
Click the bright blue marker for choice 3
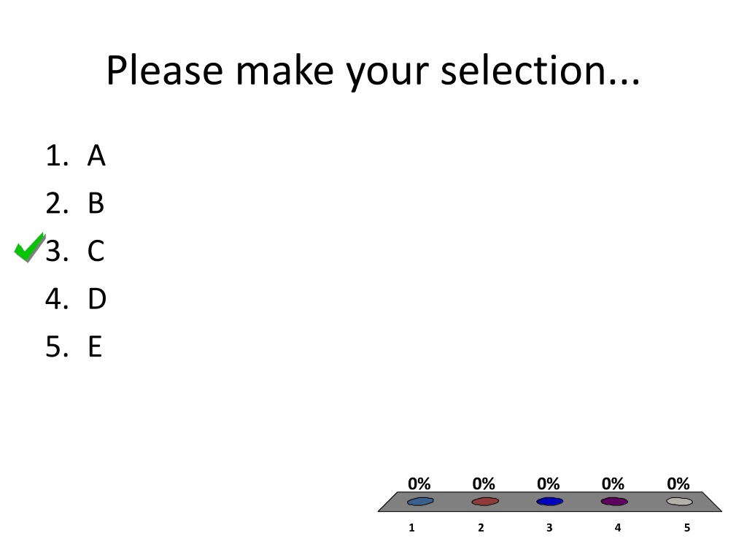coord(550,502)
